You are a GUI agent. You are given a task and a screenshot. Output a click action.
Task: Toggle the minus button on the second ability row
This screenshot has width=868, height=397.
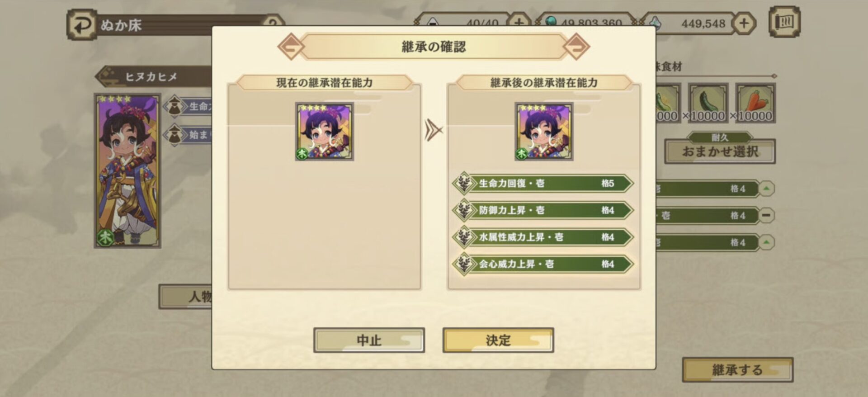(766, 215)
